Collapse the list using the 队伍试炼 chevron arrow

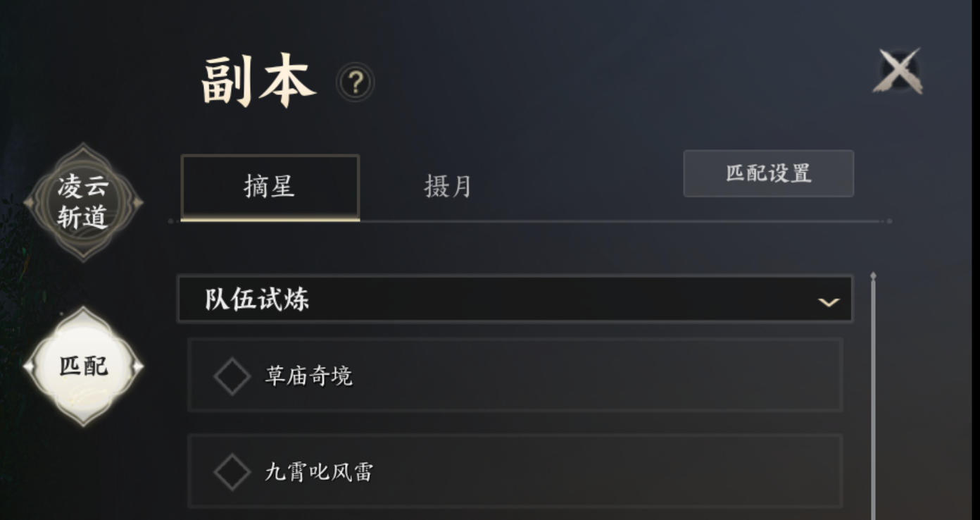point(829,302)
